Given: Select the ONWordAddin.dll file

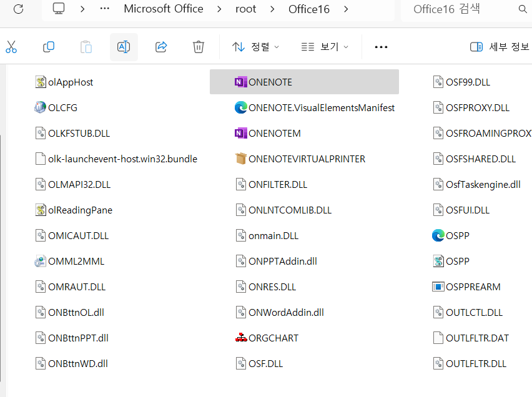Looking at the screenshot, I should (280, 313).
